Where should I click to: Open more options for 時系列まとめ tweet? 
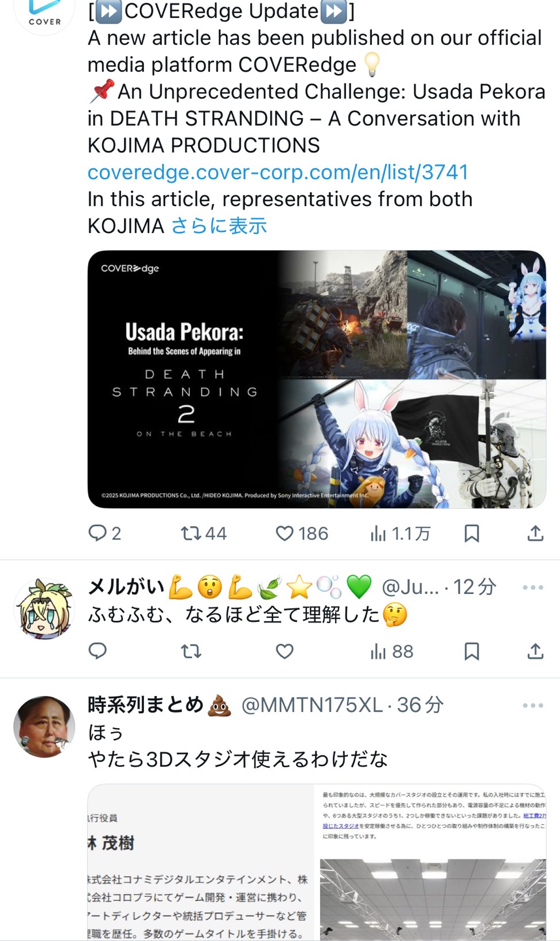(533, 705)
